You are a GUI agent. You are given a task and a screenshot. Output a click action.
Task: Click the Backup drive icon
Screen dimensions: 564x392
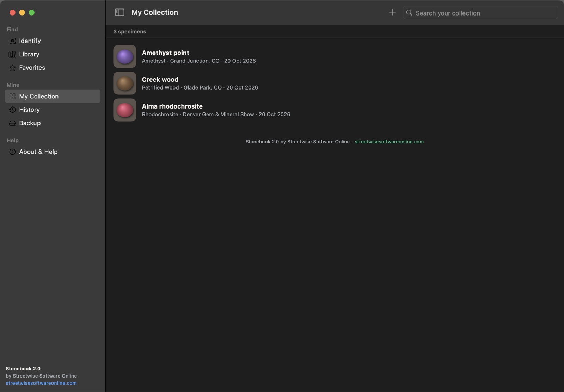pyautogui.click(x=12, y=123)
